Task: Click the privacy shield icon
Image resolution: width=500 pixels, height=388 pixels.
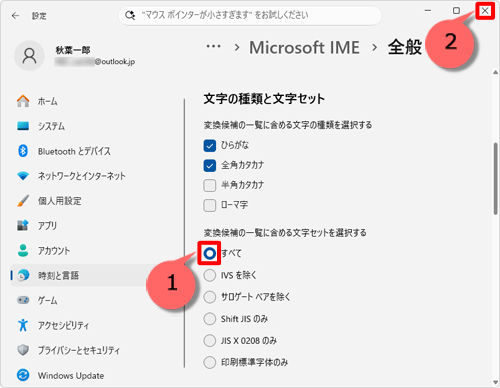Action: click(23, 350)
